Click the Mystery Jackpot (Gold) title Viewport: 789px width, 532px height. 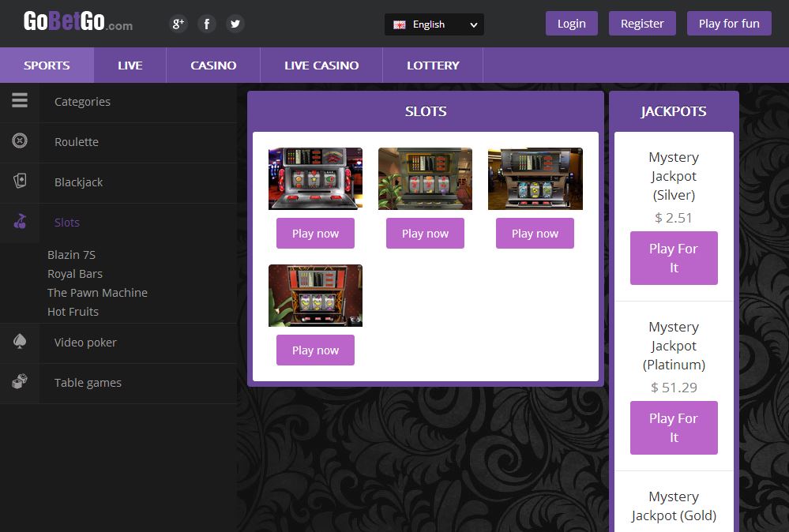(x=674, y=506)
